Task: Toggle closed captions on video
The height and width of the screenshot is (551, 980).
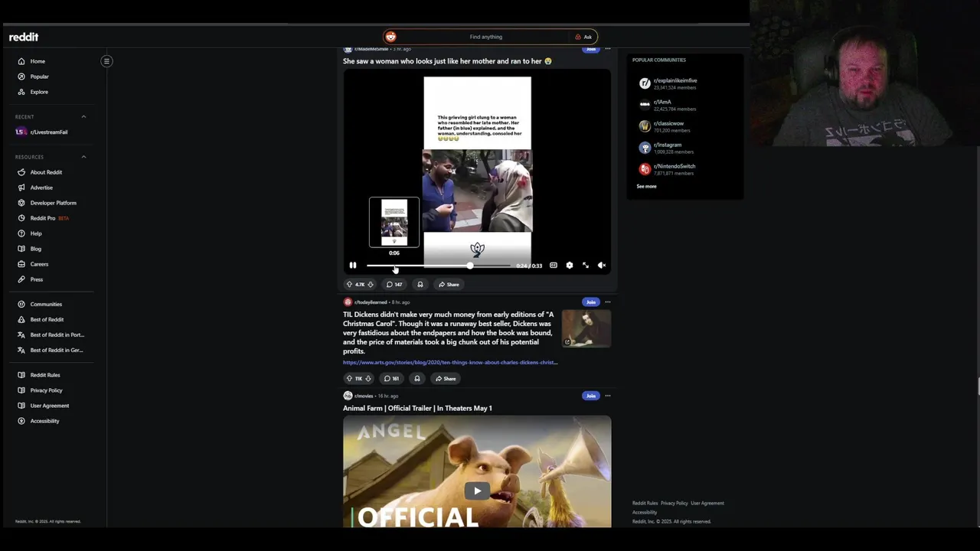Action: pos(554,266)
